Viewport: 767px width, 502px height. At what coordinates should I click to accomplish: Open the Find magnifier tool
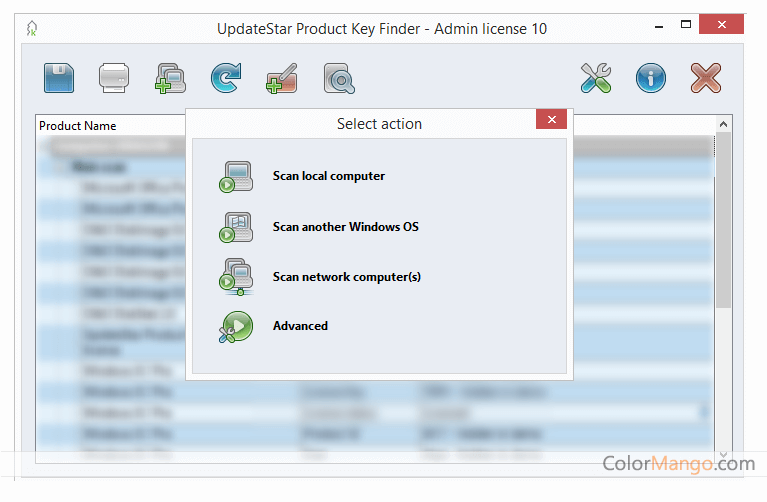pyautogui.click(x=339, y=77)
